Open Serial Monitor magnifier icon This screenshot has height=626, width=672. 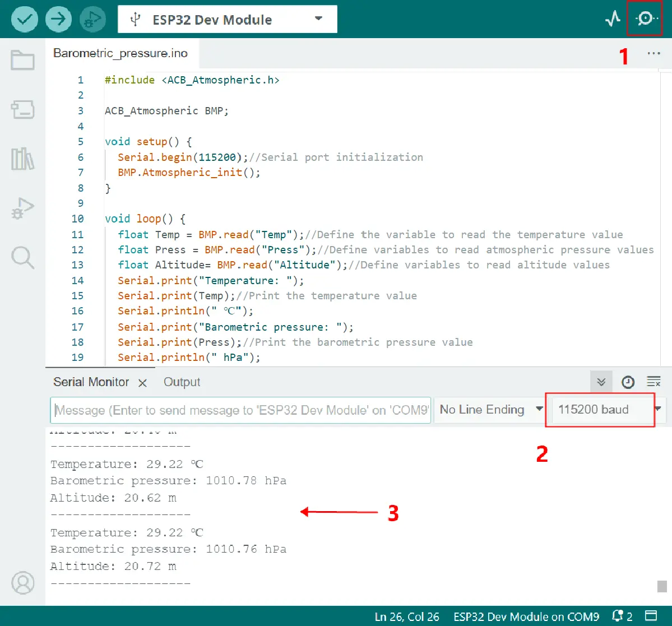click(x=646, y=19)
